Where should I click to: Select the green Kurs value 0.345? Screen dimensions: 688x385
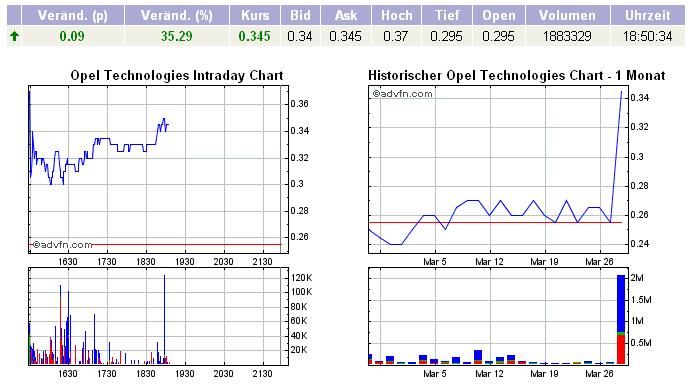[x=254, y=36]
